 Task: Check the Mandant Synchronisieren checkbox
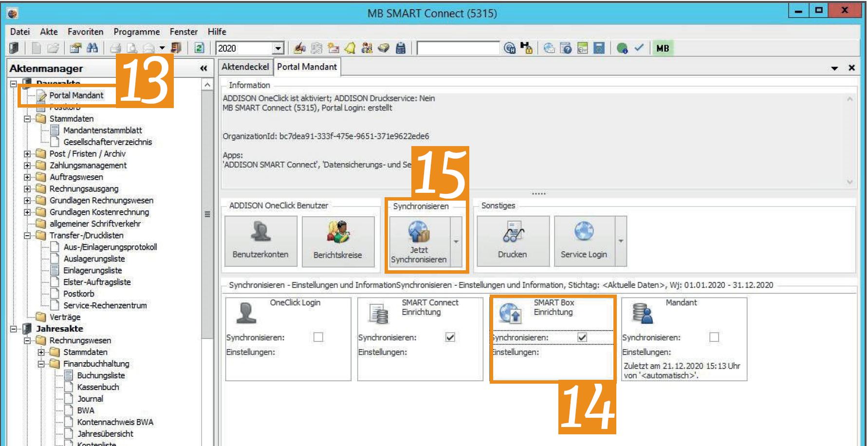(x=714, y=337)
